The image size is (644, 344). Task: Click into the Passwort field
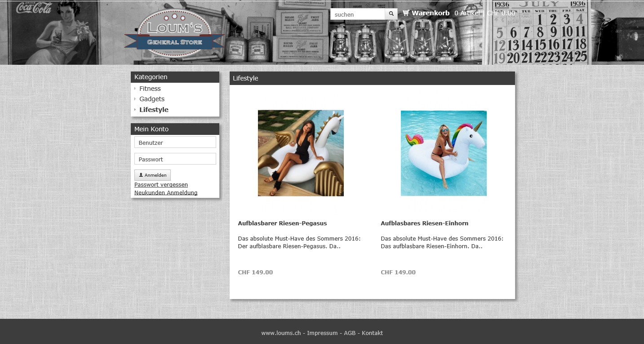175,159
